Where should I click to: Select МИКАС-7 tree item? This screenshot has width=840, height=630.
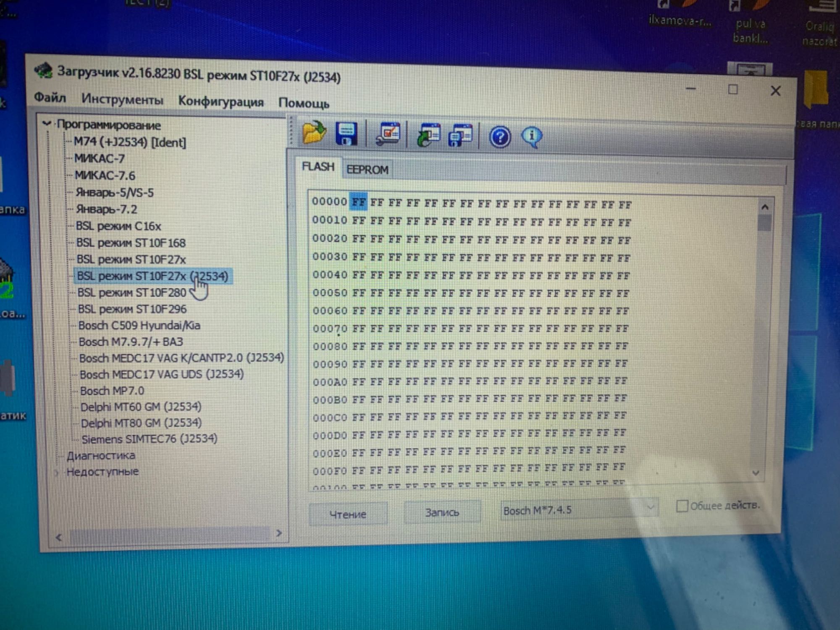coord(100,158)
